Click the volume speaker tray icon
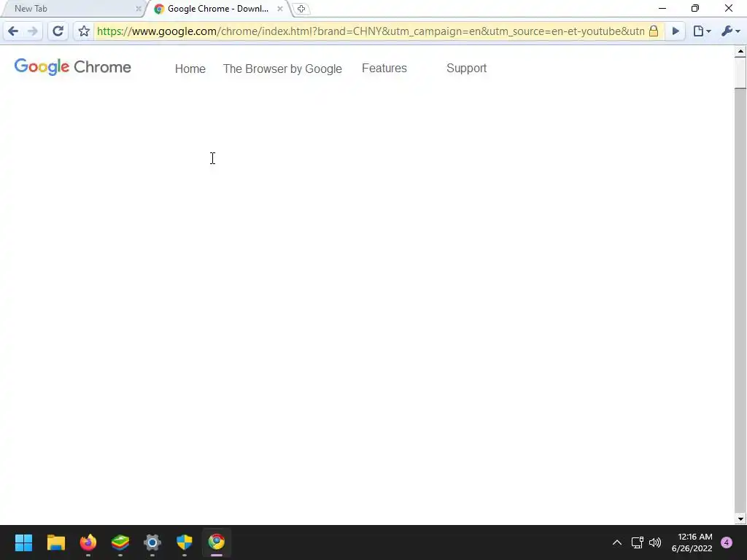 point(655,542)
